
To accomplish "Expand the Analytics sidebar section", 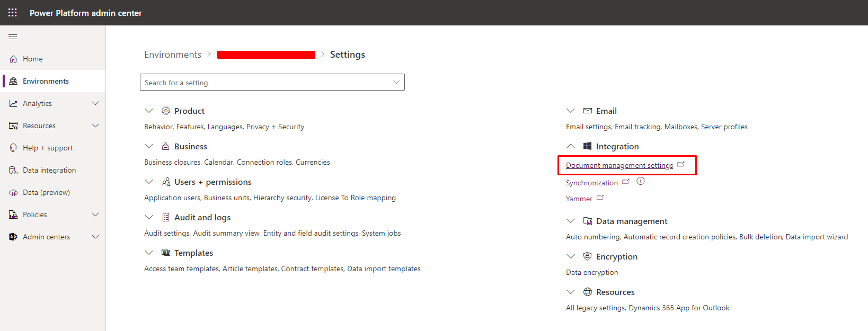I will click(95, 104).
